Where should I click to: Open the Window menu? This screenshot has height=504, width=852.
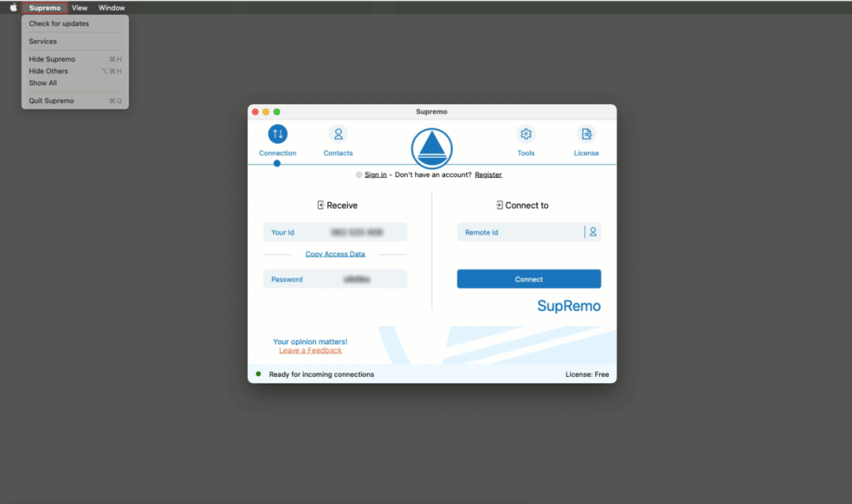tap(111, 7)
